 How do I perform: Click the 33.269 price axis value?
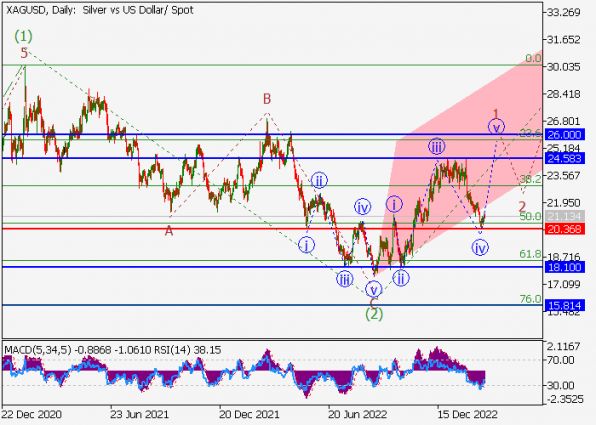tap(563, 12)
